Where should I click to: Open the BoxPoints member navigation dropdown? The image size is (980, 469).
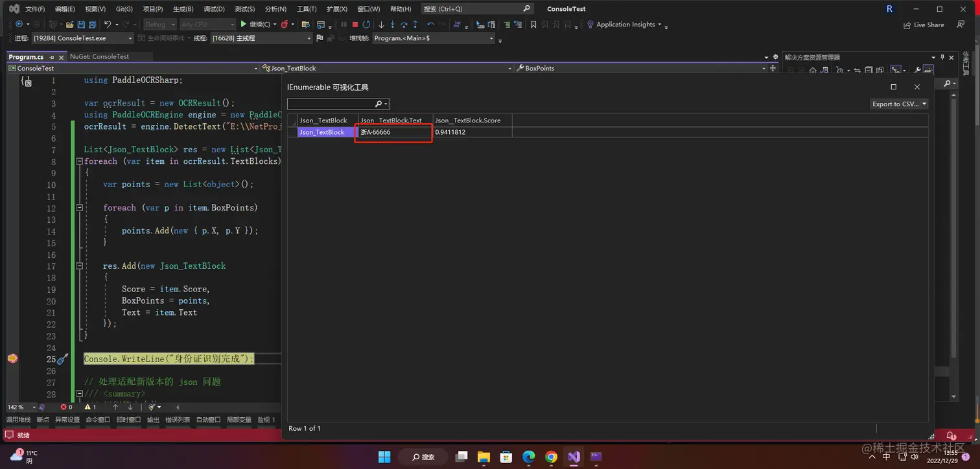640,68
